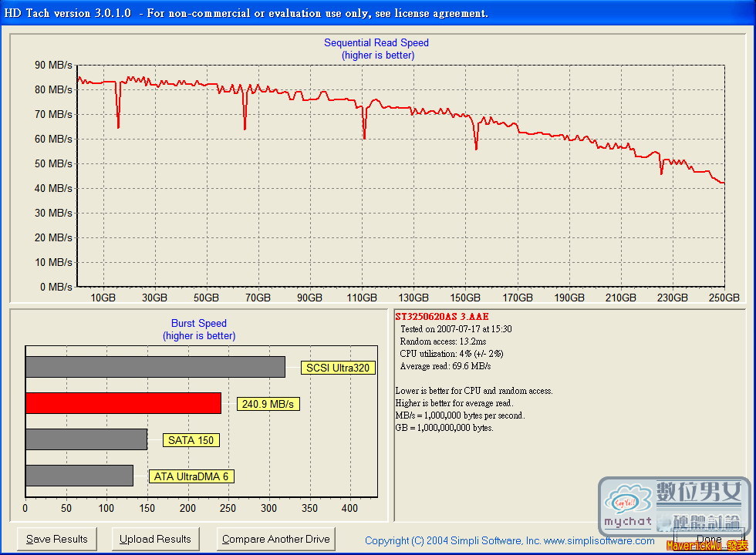
Task: Click the Lower is better for CPU line
Action: point(474,391)
